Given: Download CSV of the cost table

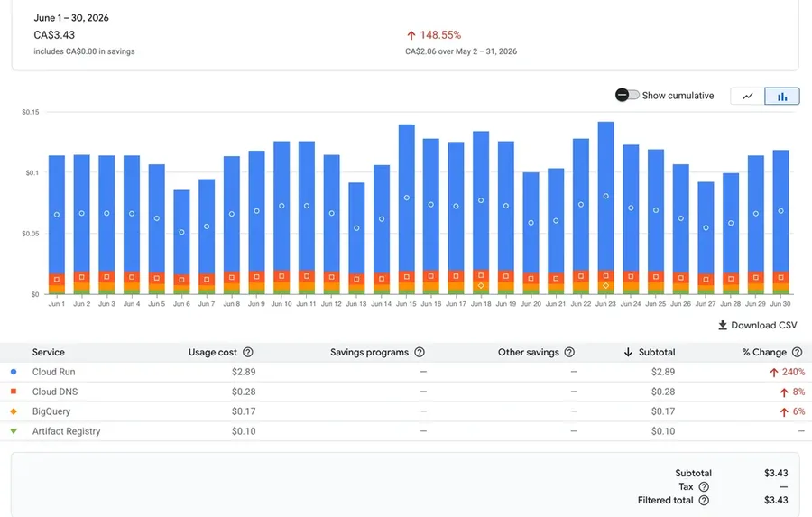Looking at the screenshot, I should 758,326.
